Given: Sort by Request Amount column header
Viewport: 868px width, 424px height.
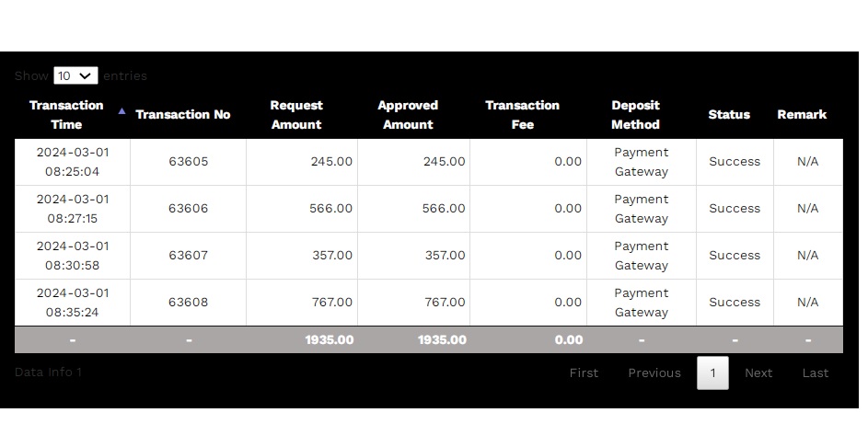Looking at the screenshot, I should coord(295,115).
